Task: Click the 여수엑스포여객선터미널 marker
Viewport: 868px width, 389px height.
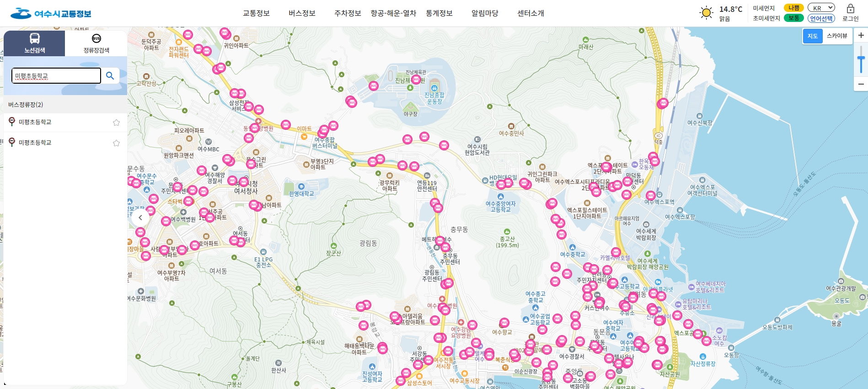Action: 702,180
